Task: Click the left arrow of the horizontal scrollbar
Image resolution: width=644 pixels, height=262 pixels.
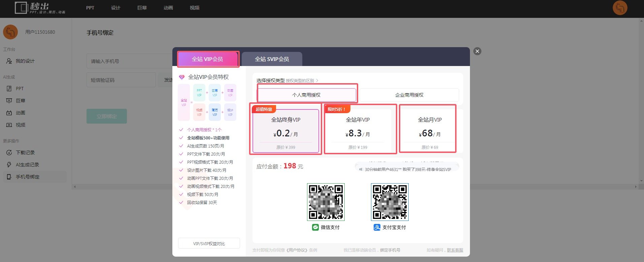Action: click(x=74, y=187)
